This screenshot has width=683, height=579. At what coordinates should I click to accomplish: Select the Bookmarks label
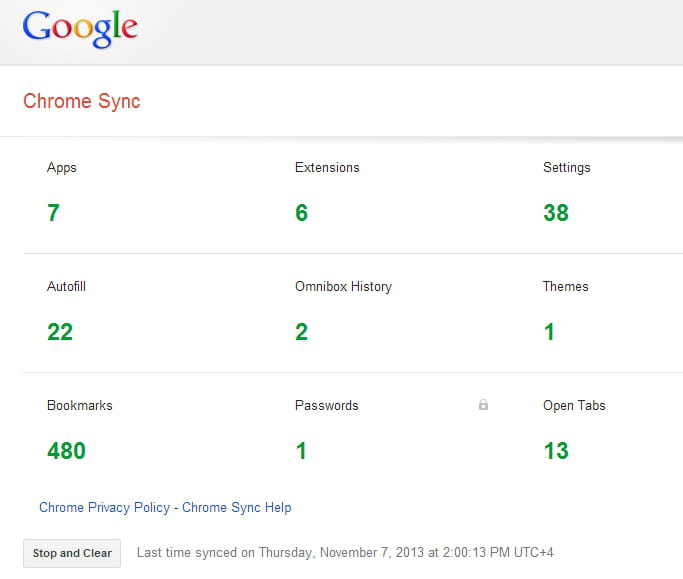(x=80, y=405)
